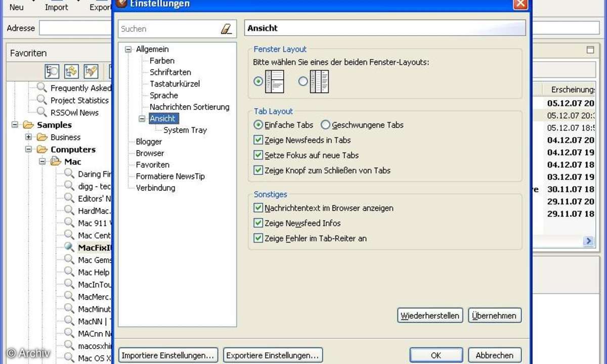Collapse the Mac folder expander
Screen dimensions: 607x364
coord(42,162)
